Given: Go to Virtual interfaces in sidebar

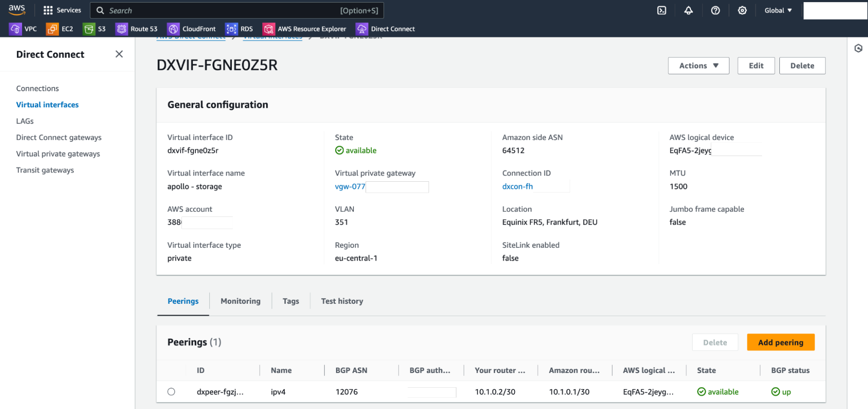Looking at the screenshot, I should [x=47, y=105].
